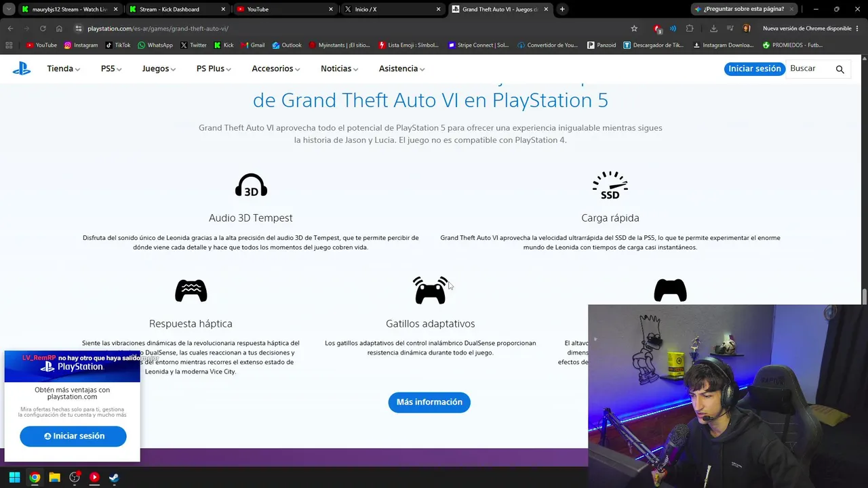Screen dimensions: 868x488
Task: Open the browser home page icon
Action: pos(59,28)
